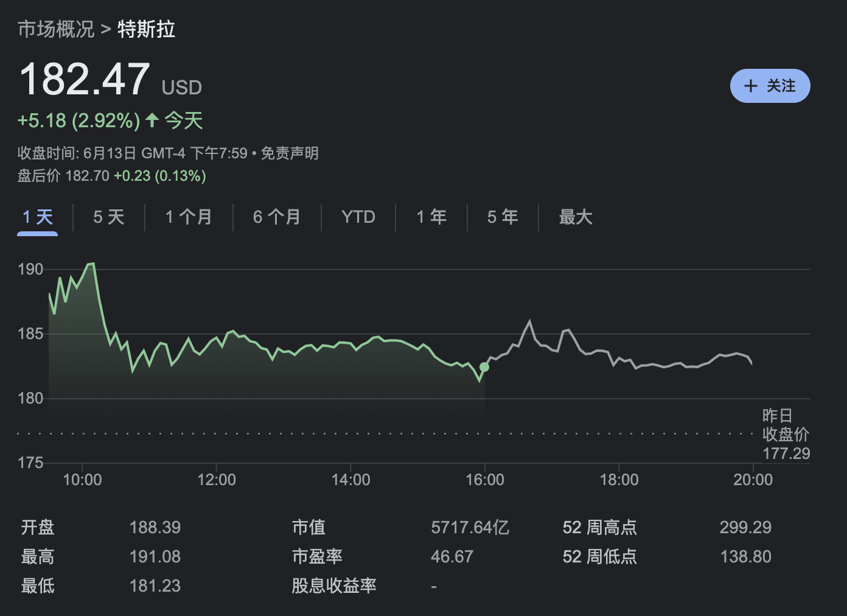Screen dimensions: 847x616
Task: View the 1 年 price chart
Action: [x=431, y=217]
